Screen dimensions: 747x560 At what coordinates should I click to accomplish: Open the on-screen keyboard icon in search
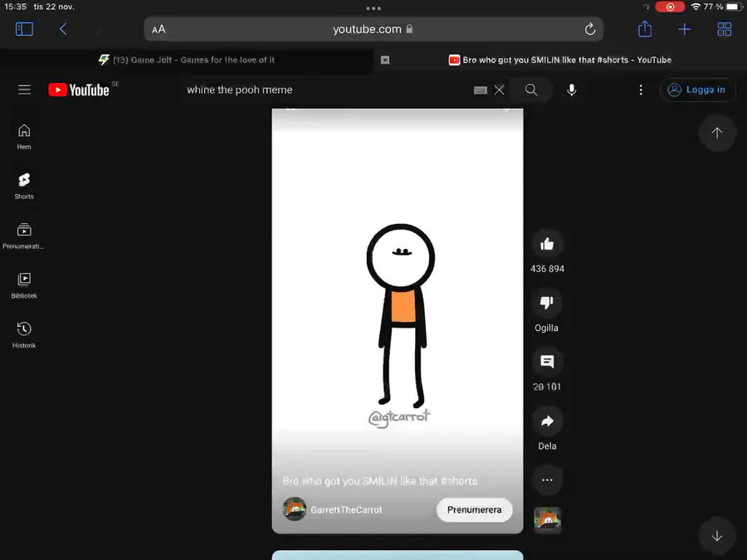coord(481,90)
